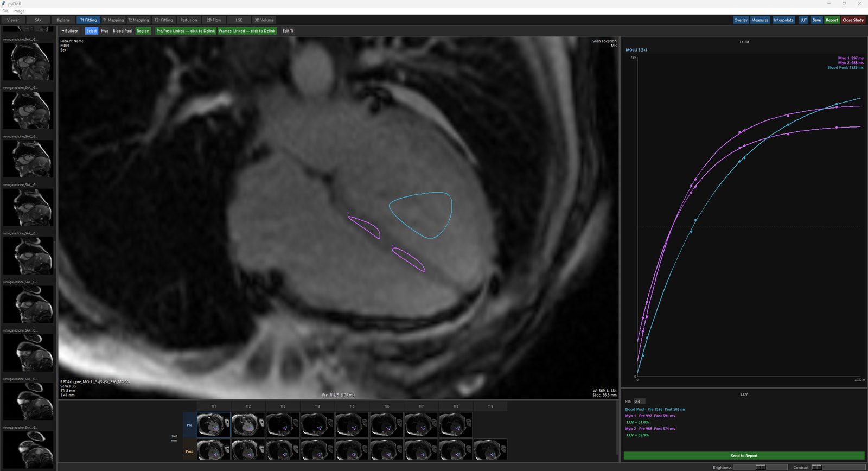
Task: Adjust the Contrast slider
Action: click(x=838, y=467)
